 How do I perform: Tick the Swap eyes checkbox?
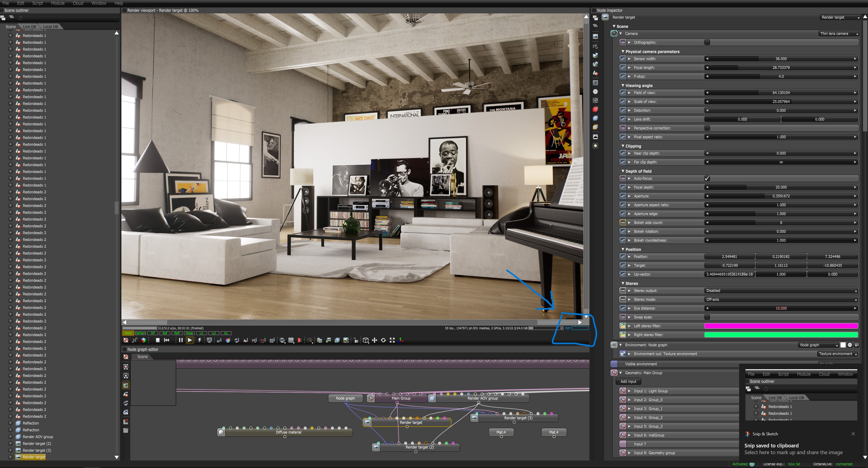(x=707, y=317)
